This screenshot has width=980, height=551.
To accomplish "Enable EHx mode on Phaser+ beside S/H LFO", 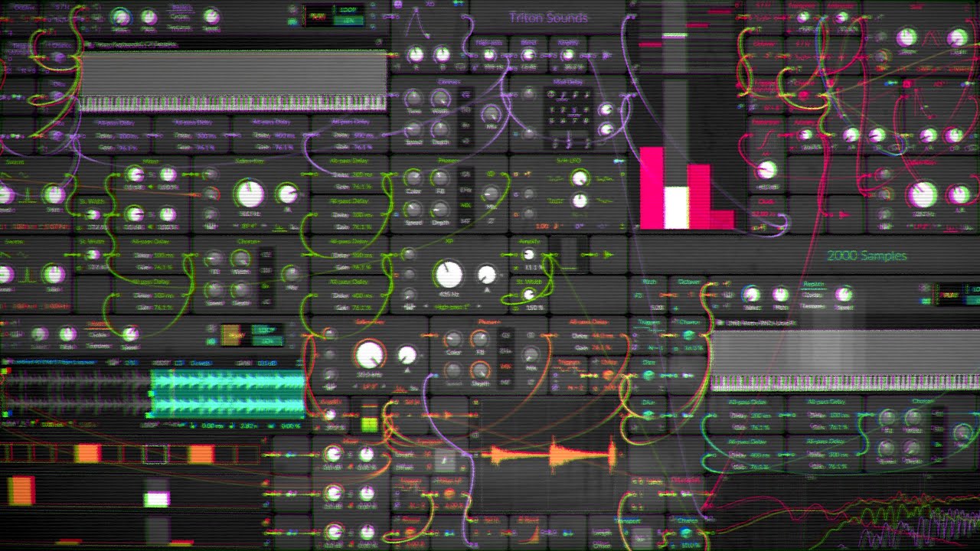I will click(465, 190).
